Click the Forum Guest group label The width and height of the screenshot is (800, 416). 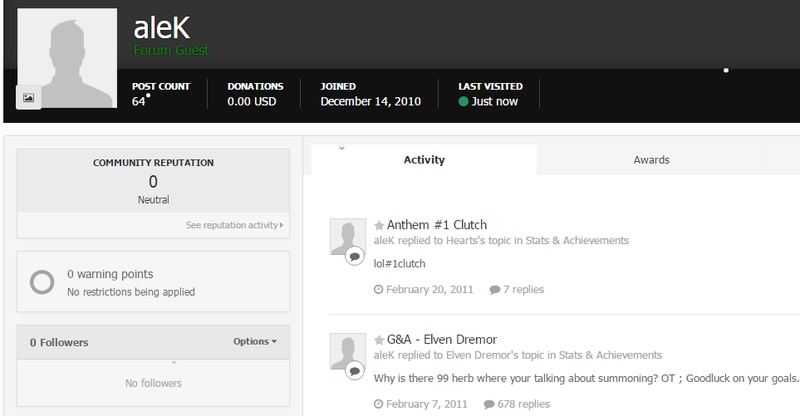(171, 50)
